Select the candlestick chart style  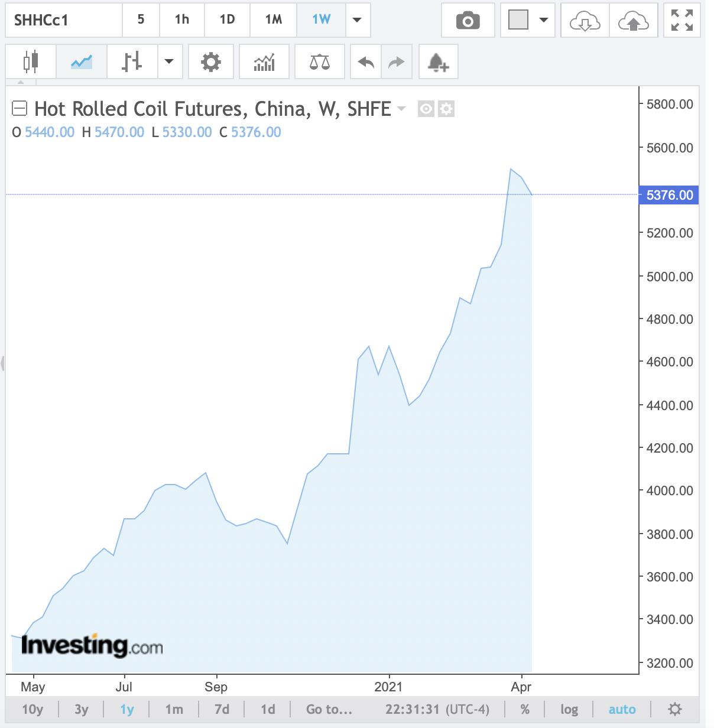tap(31, 61)
